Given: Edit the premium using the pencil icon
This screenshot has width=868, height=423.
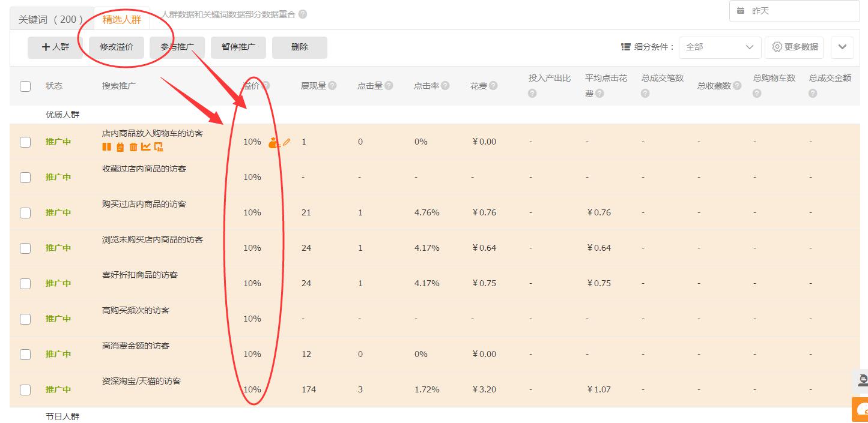Looking at the screenshot, I should click(287, 142).
